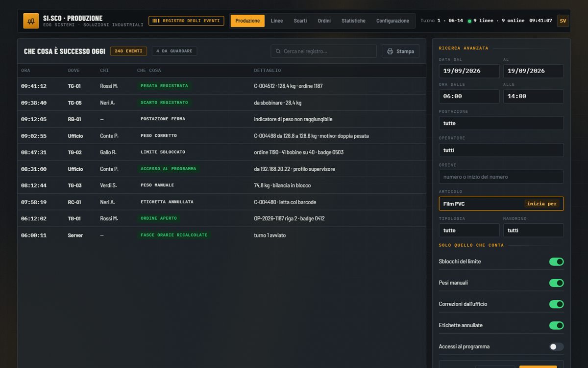The height and width of the screenshot is (368, 588).
Task: Expand the Operatore selector
Action: pos(501,150)
